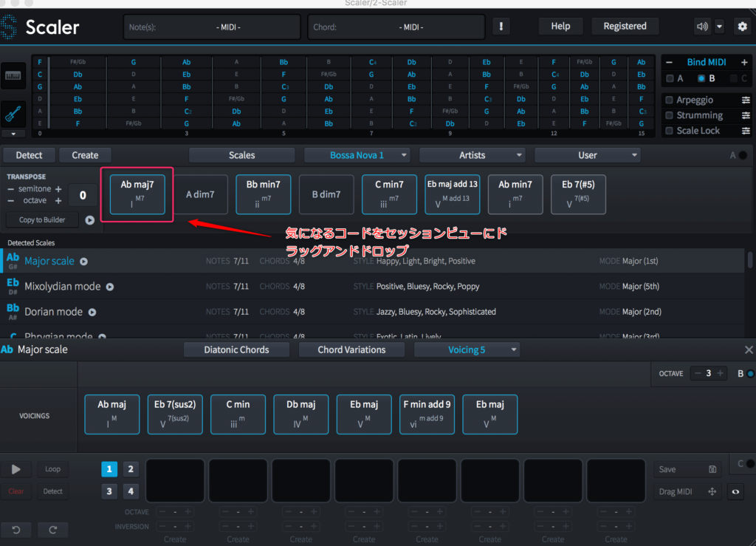Viewport: 756px width, 546px height.
Task: Open the Chord Variations tab
Action: [x=351, y=349]
